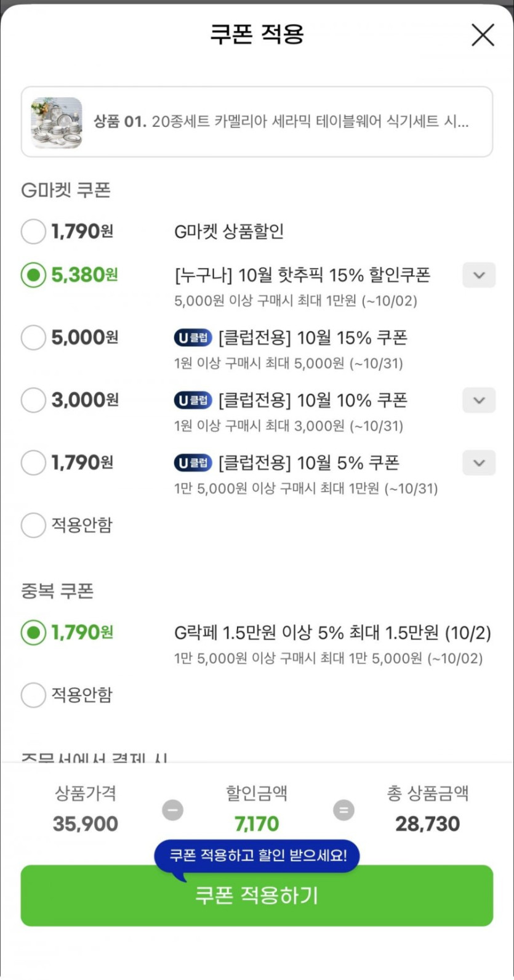Choose the 5,000원 club-only 15% coupon
The image size is (514, 980).
[x=33, y=338]
